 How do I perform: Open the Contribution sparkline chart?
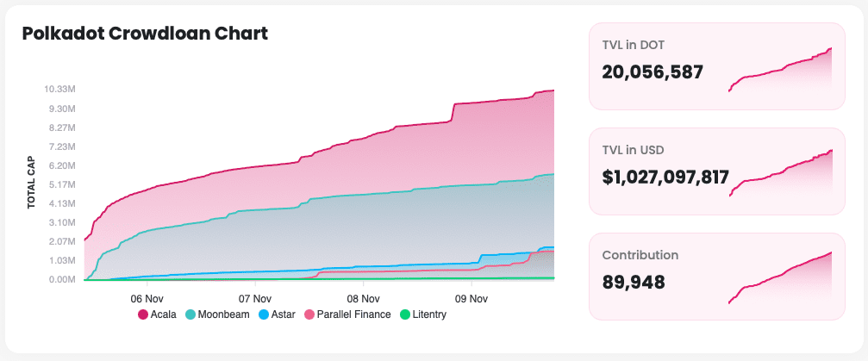[x=780, y=278]
